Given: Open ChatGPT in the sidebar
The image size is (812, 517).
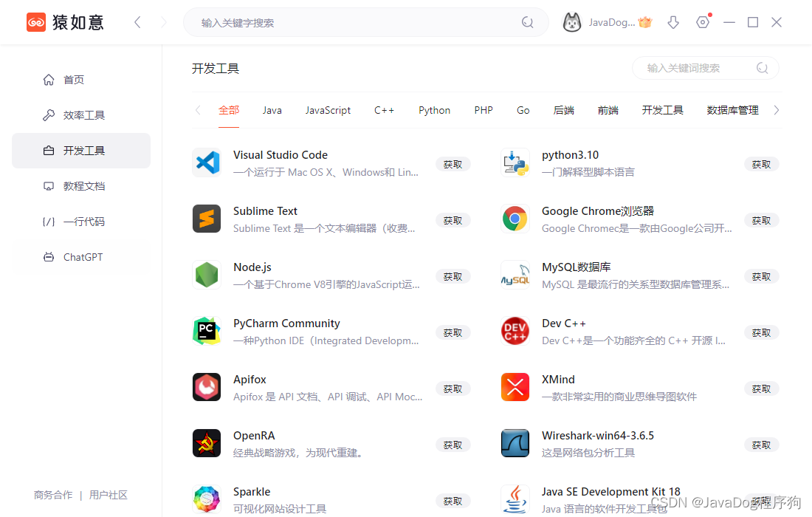Looking at the screenshot, I should pyautogui.click(x=81, y=257).
